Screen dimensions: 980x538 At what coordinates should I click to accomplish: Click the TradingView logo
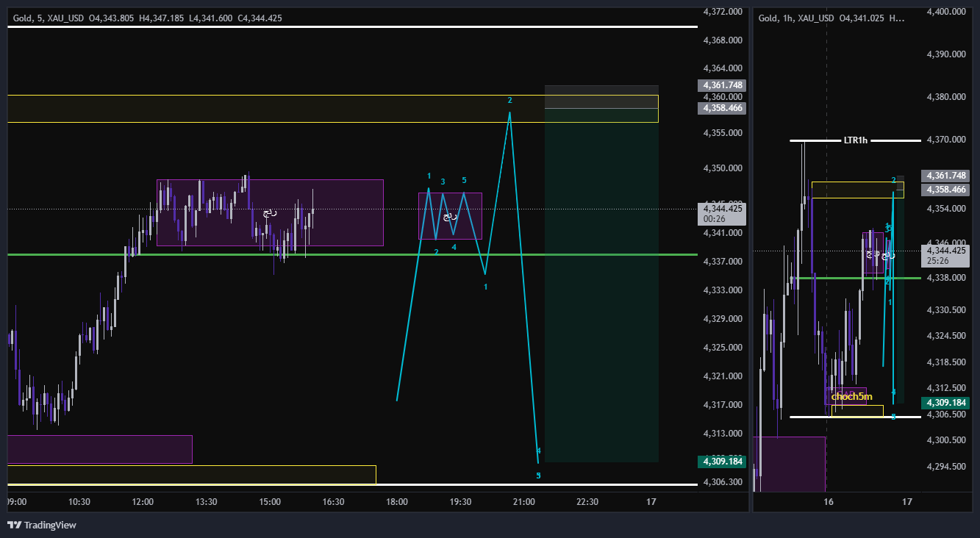pos(42,525)
